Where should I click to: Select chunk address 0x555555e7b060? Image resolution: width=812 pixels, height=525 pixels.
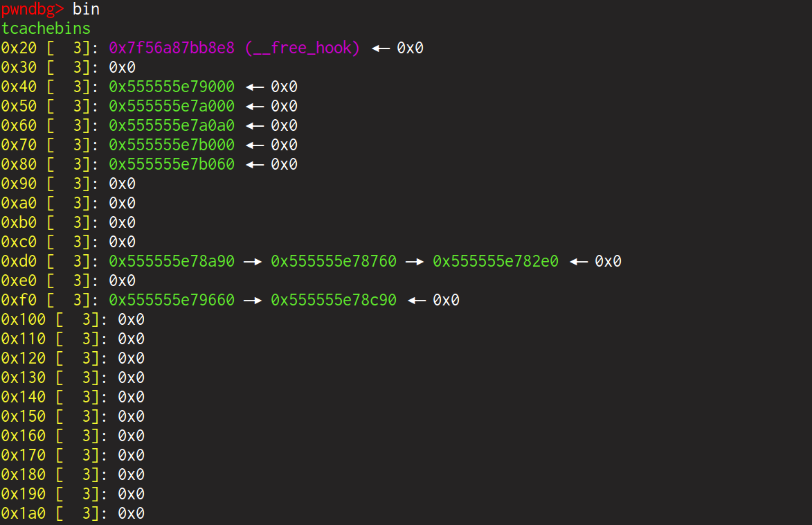point(172,165)
